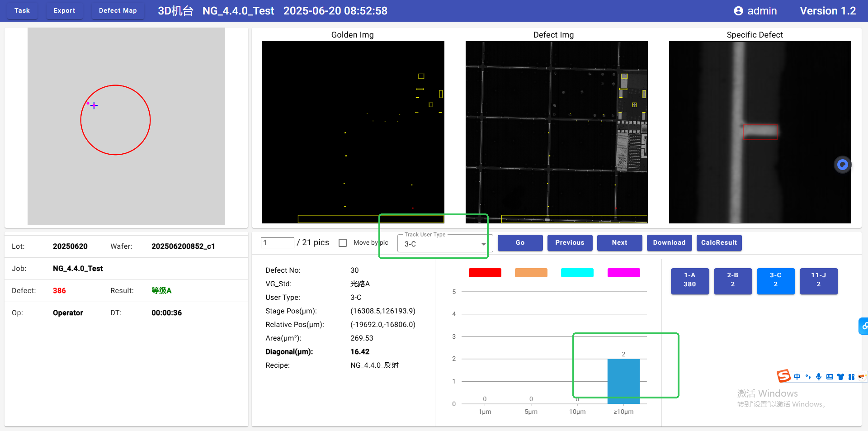The width and height of the screenshot is (868, 431).
Task: Click the result value 等级A
Action: [161, 290]
